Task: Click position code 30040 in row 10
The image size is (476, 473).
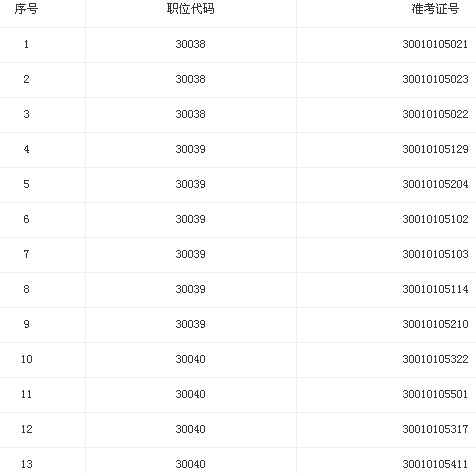Action: pos(191,359)
